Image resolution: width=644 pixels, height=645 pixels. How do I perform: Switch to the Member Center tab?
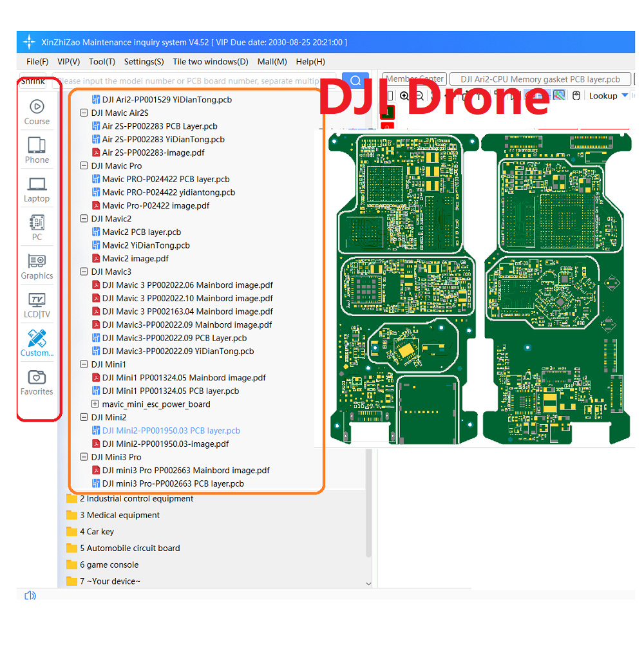[x=414, y=79]
